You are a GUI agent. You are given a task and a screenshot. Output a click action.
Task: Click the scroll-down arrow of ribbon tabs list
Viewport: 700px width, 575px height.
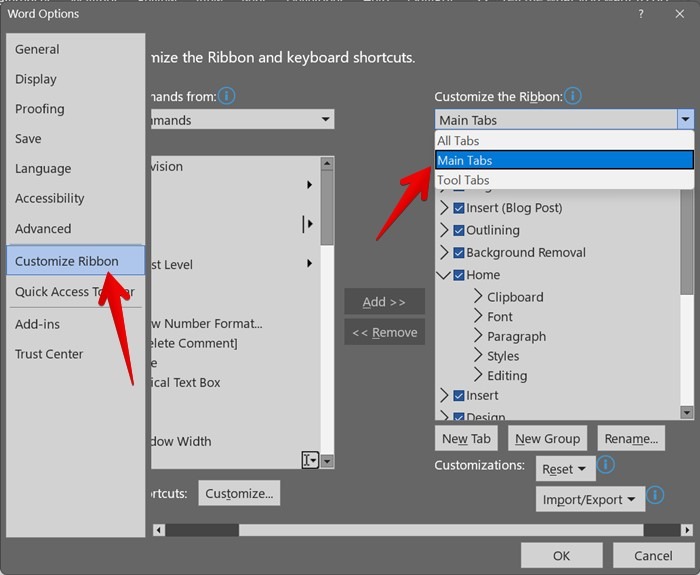point(687,412)
